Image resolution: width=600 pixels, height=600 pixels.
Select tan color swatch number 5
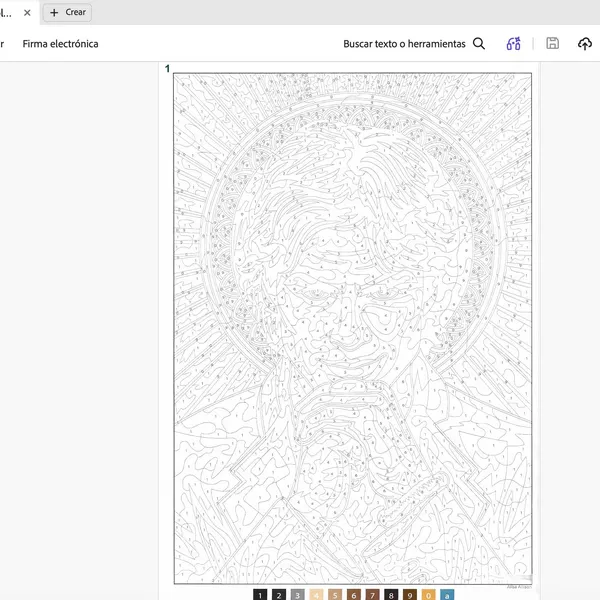click(335, 595)
